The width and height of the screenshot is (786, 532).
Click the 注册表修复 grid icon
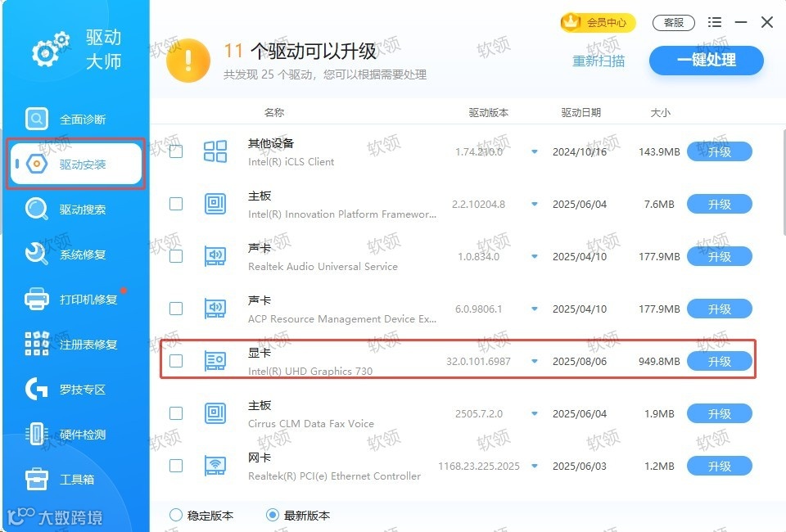pyautogui.click(x=37, y=344)
